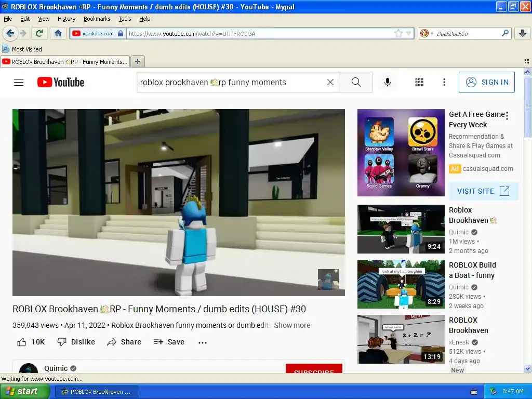Share this video
The height and width of the screenshot is (399, 532).
click(124, 342)
